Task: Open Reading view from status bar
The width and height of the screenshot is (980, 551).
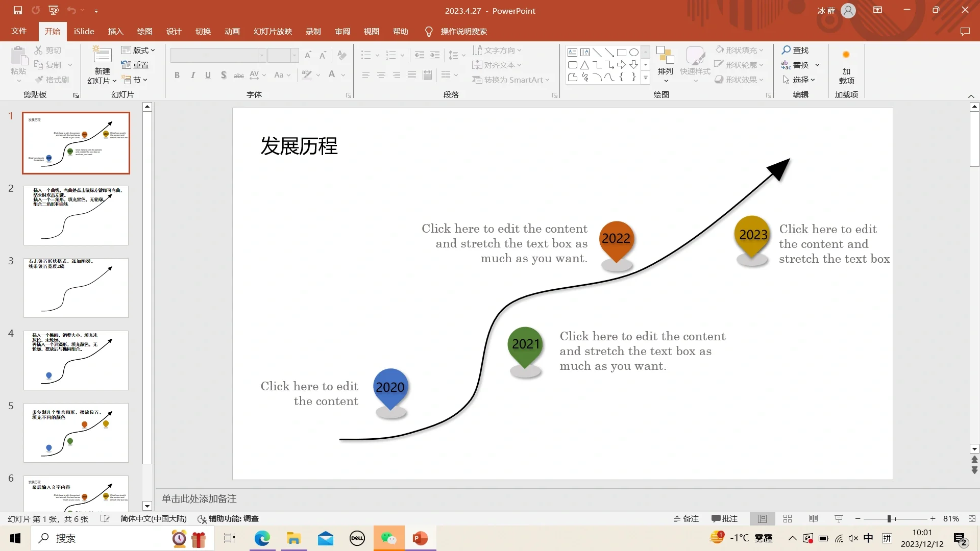Action: point(813,519)
